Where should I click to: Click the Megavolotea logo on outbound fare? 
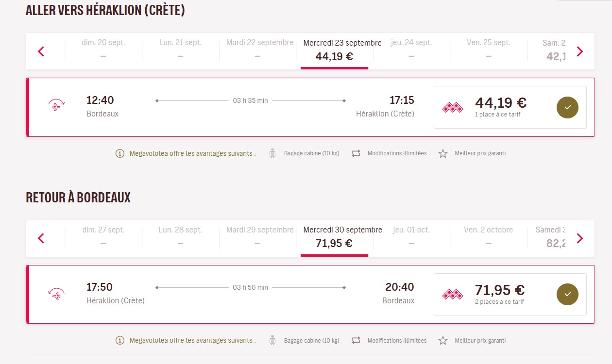click(x=452, y=107)
